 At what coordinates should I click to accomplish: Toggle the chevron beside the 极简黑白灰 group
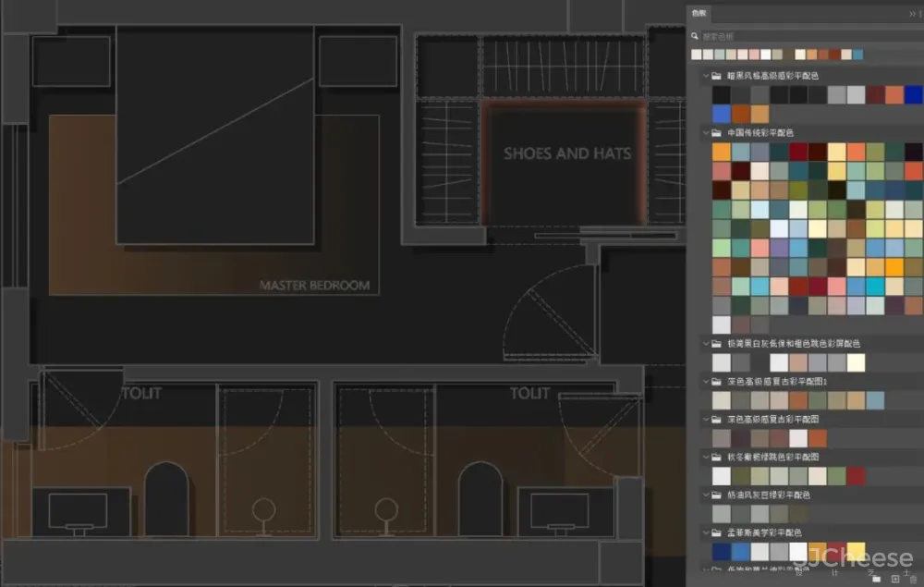pos(704,343)
